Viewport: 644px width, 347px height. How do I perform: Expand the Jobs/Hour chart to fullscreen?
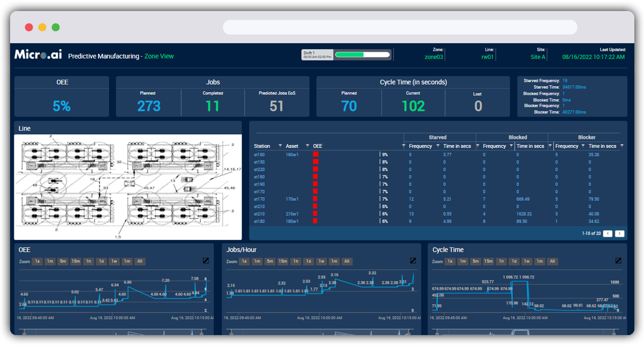tap(413, 261)
